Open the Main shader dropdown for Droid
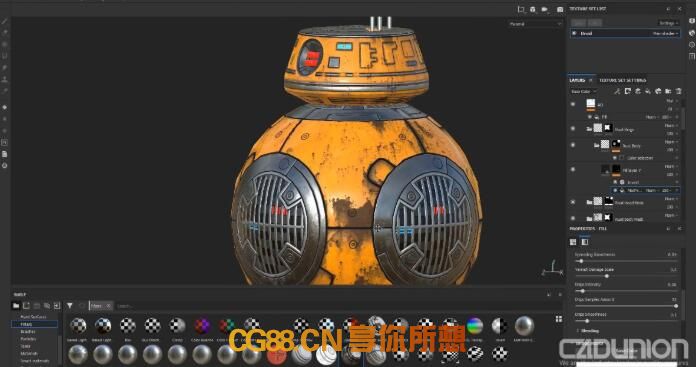This screenshot has width=696, height=367. tap(665, 33)
